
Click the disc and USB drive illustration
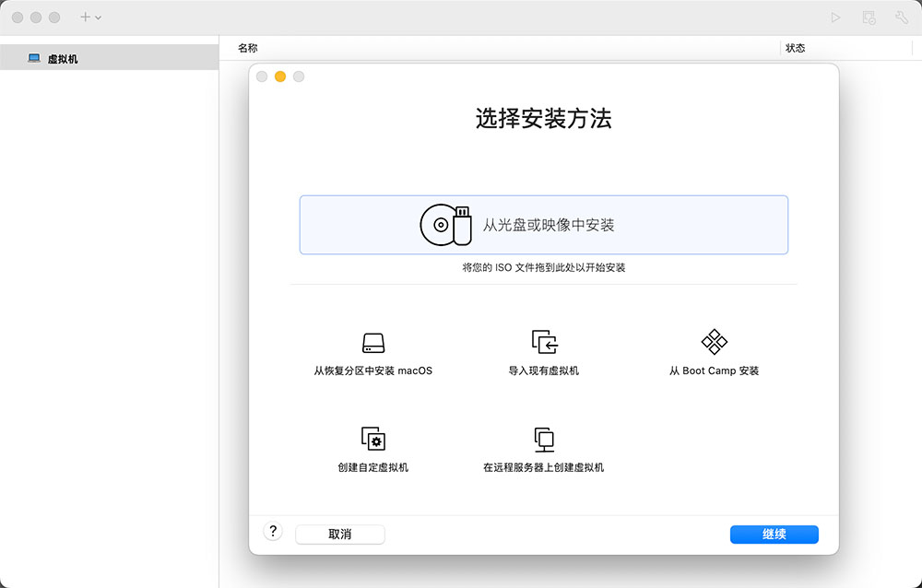[444, 223]
